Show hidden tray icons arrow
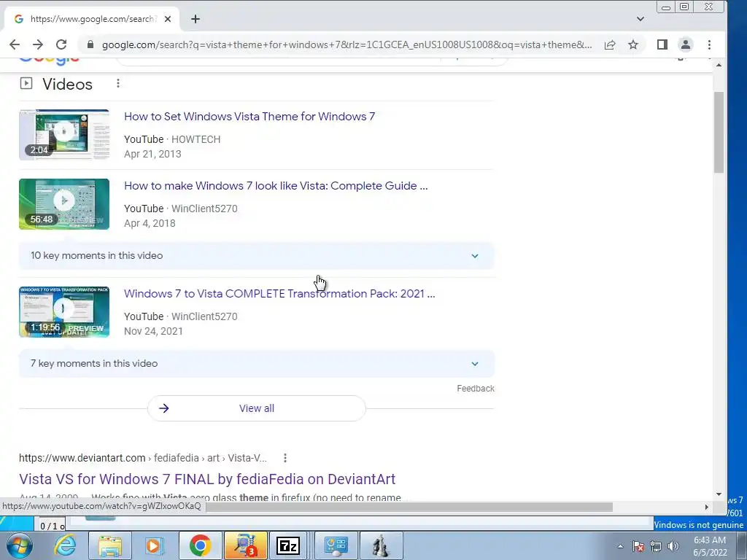747x560 pixels. (620, 546)
